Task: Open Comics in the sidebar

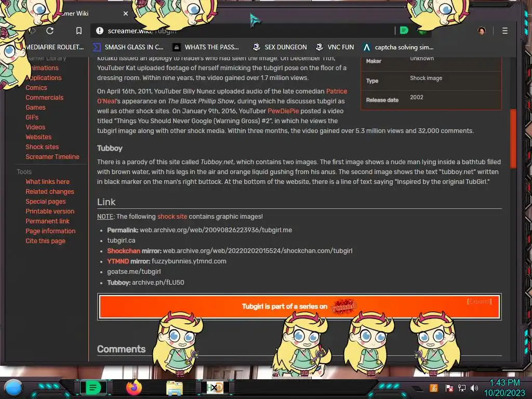Action: click(x=36, y=87)
